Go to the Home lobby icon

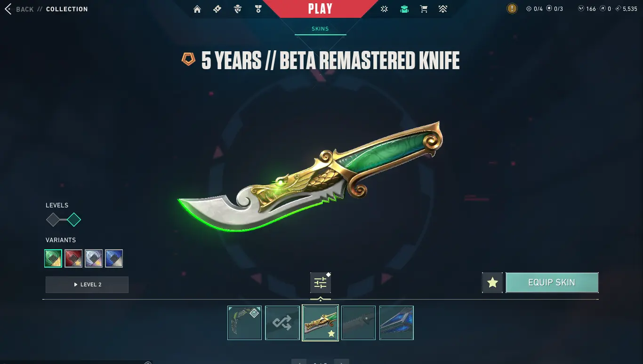pos(197,9)
